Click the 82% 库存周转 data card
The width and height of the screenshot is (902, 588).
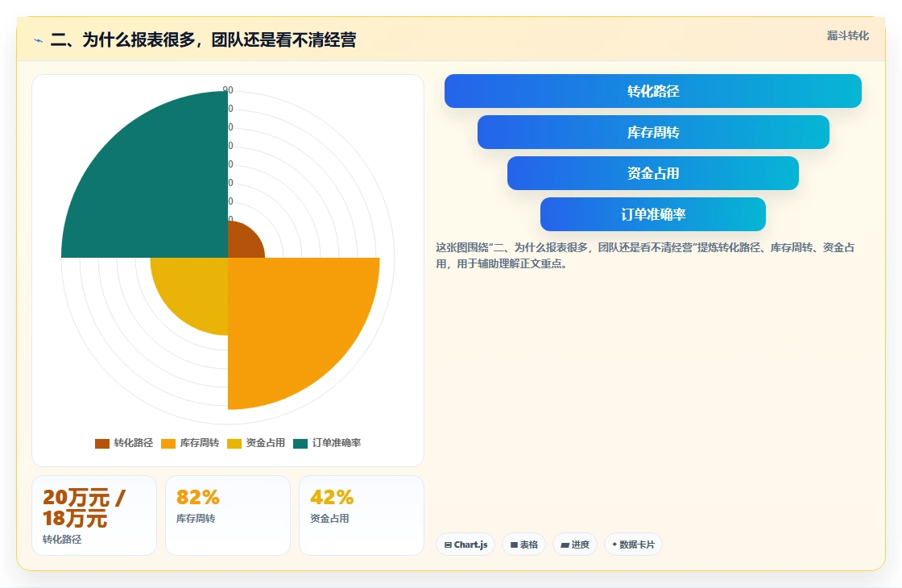pos(228,516)
